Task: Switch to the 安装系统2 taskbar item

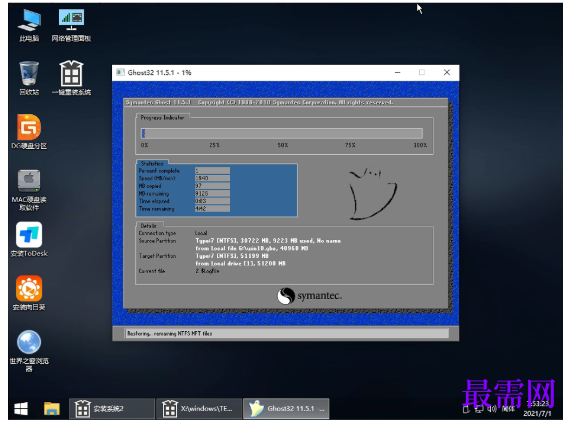Action: (x=112, y=409)
